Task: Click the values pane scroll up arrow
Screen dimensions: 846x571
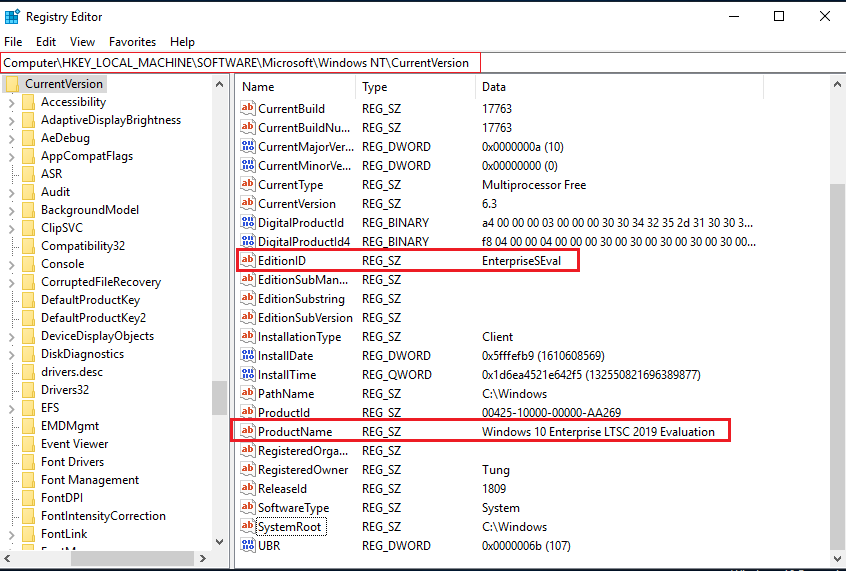Action: [x=837, y=84]
